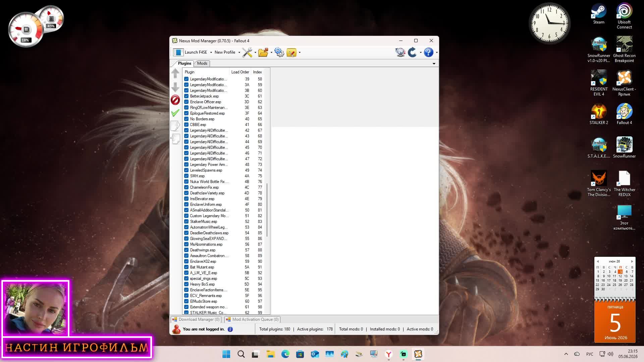Select the RESIDENT EVIL 4 desktop icon

click(x=599, y=83)
